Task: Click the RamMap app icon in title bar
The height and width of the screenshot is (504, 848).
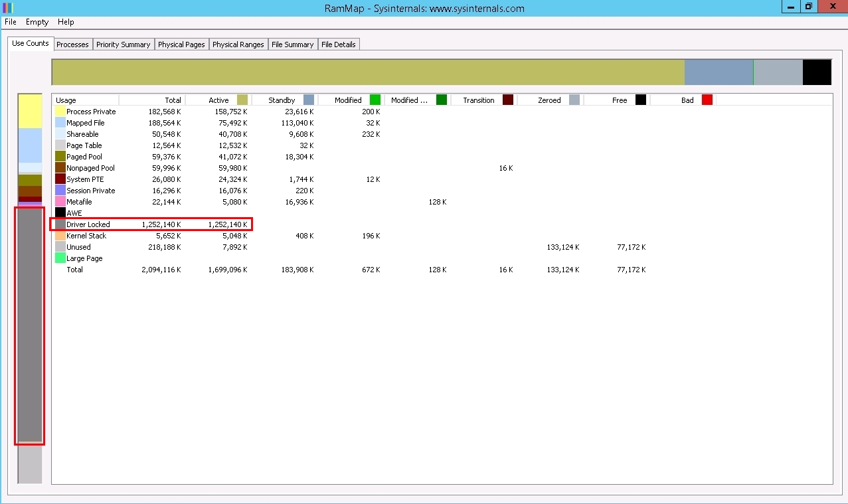Action: click(8, 8)
